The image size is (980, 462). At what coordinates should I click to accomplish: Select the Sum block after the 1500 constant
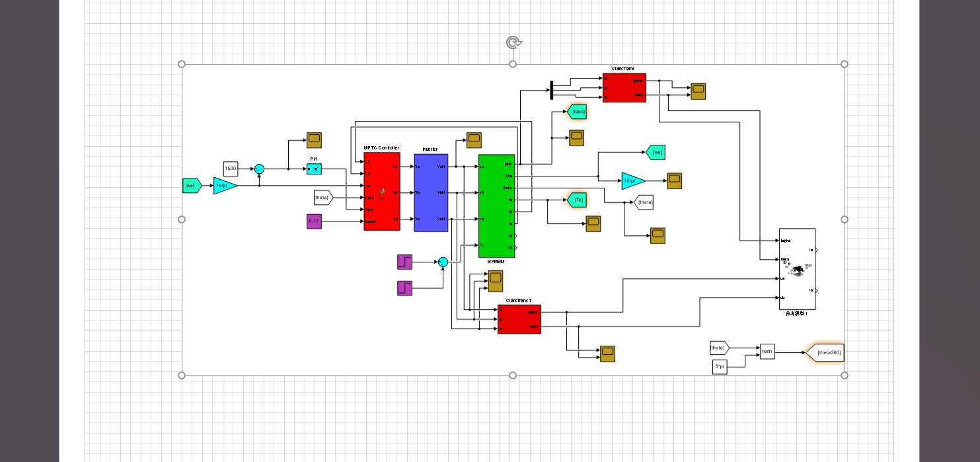(x=260, y=169)
